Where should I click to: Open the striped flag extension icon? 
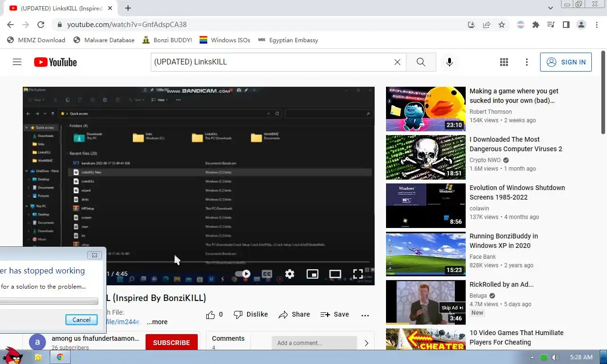tap(520, 25)
